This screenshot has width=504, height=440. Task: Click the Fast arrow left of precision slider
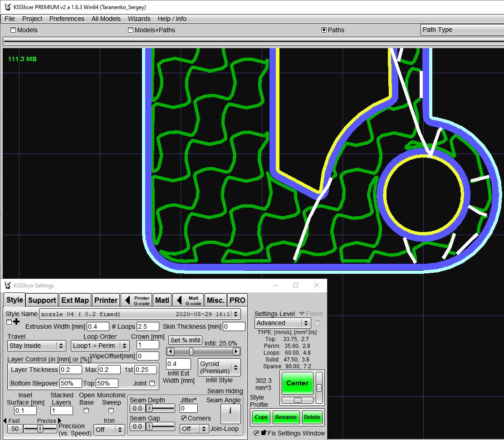coord(5,421)
